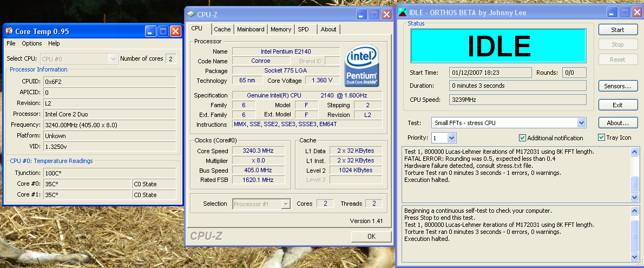The width and height of the screenshot is (644, 268).
Task: Click the VID value 1.3250v
Action: tap(110, 146)
